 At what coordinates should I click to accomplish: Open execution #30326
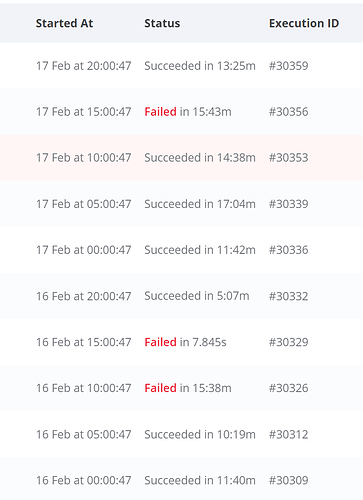(288, 388)
